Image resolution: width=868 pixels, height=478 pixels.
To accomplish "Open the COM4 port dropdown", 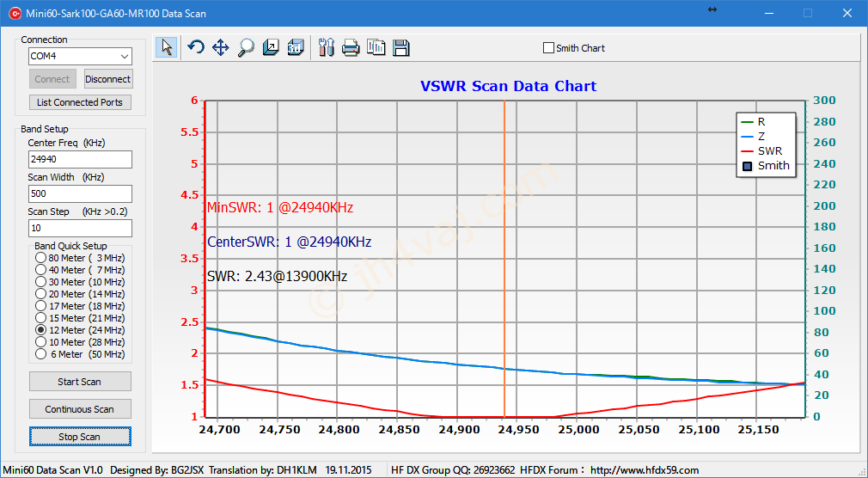I will [x=124, y=56].
